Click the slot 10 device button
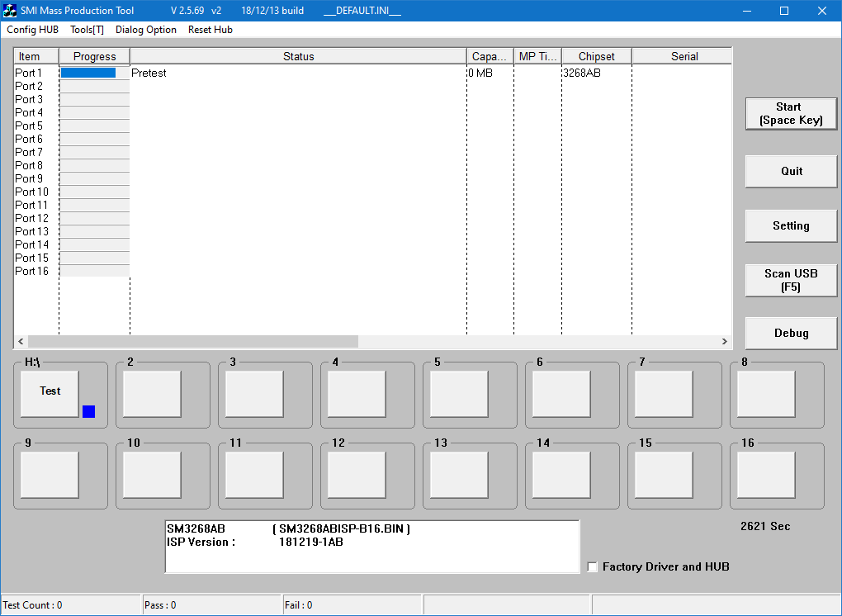 coord(152,475)
